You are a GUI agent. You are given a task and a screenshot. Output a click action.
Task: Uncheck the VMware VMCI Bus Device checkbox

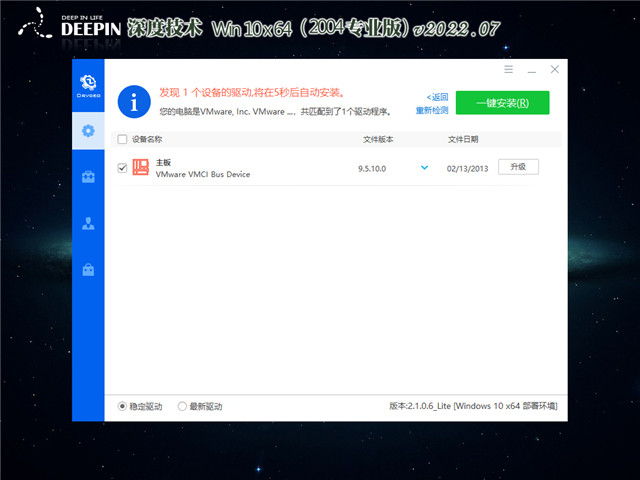pyautogui.click(x=123, y=168)
